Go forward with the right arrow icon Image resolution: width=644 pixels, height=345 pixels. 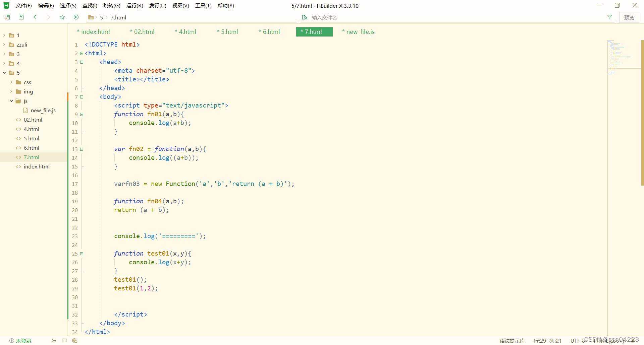tap(49, 17)
